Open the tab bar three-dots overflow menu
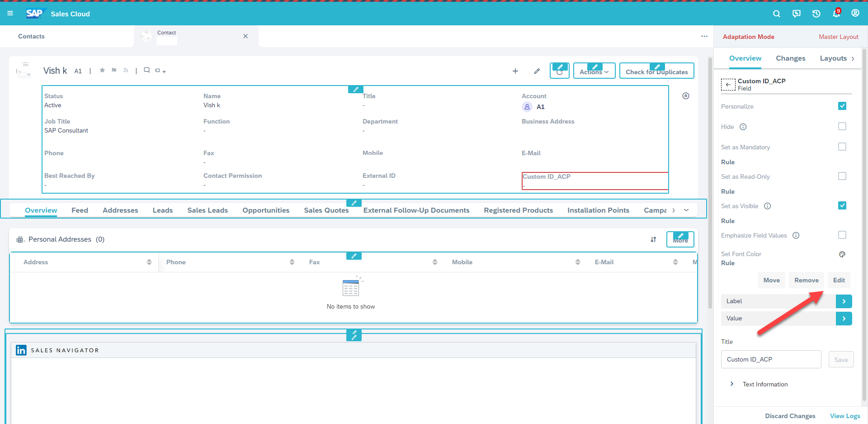Viewport: 868px width, 424px height. [x=704, y=36]
